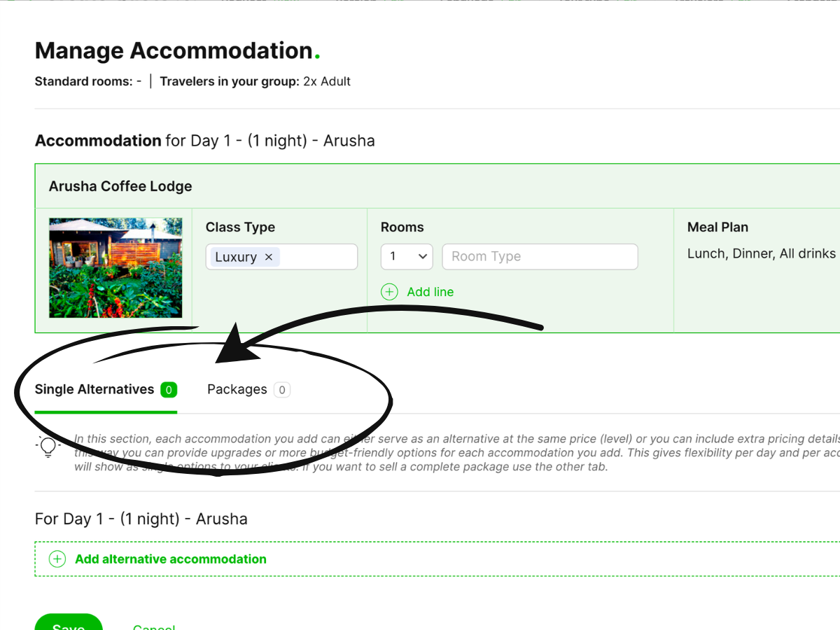Click empty area of Class Type field
840x630 pixels.
[x=318, y=257]
